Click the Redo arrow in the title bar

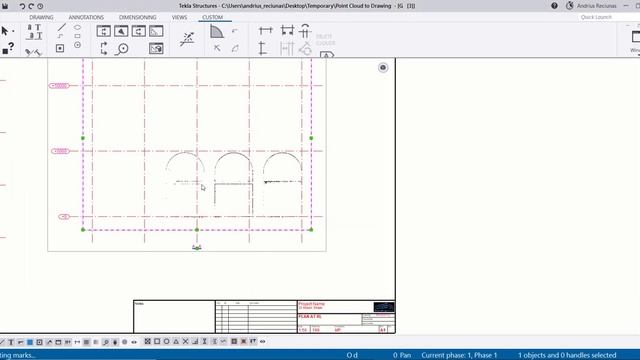pyautogui.click(x=31, y=6)
